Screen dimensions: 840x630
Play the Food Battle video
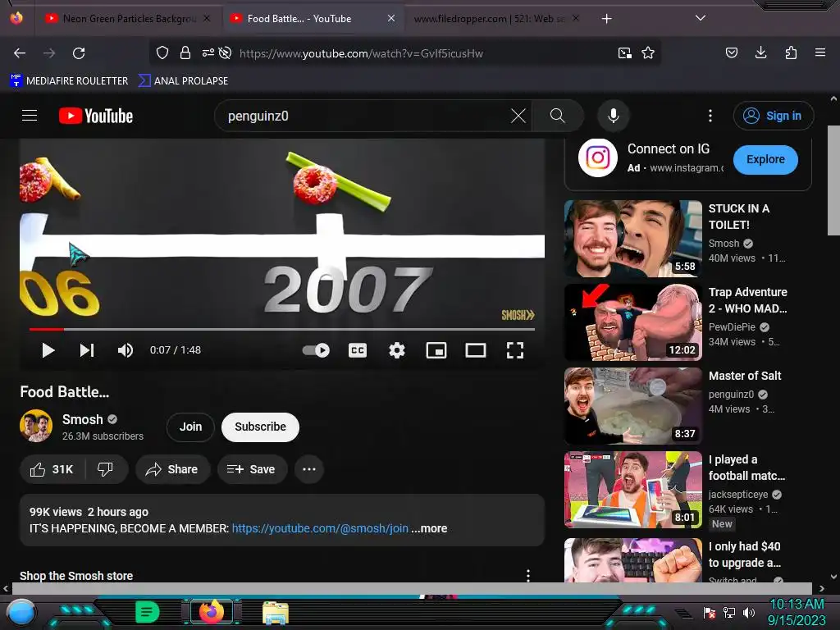(48, 350)
